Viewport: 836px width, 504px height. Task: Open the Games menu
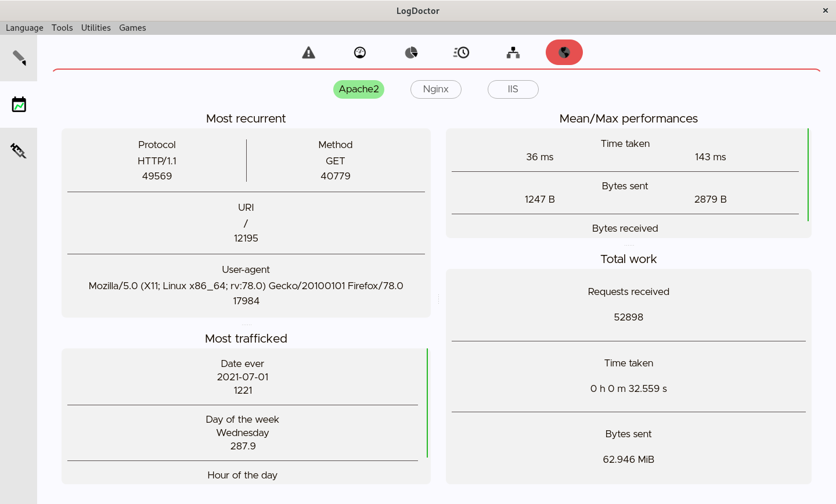[x=132, y=28]
